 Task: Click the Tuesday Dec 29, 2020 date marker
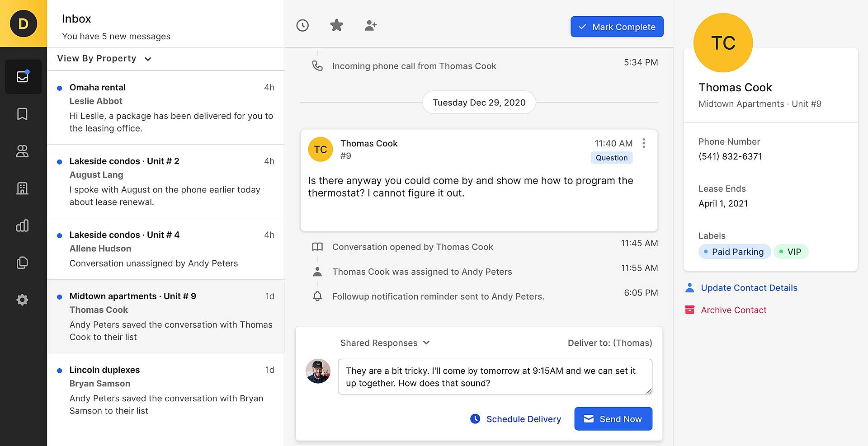pyautogui.click(x=479, y=103)
